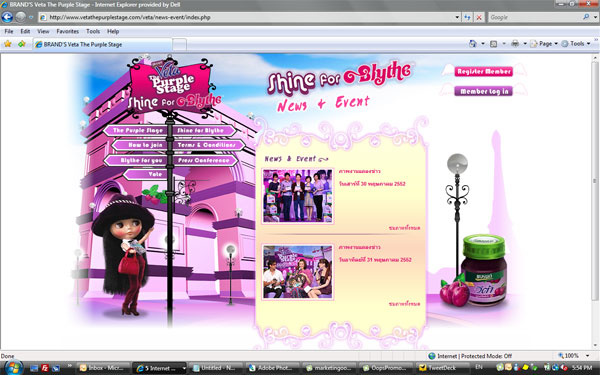Open the Vote signpost link

coord(146,174)
